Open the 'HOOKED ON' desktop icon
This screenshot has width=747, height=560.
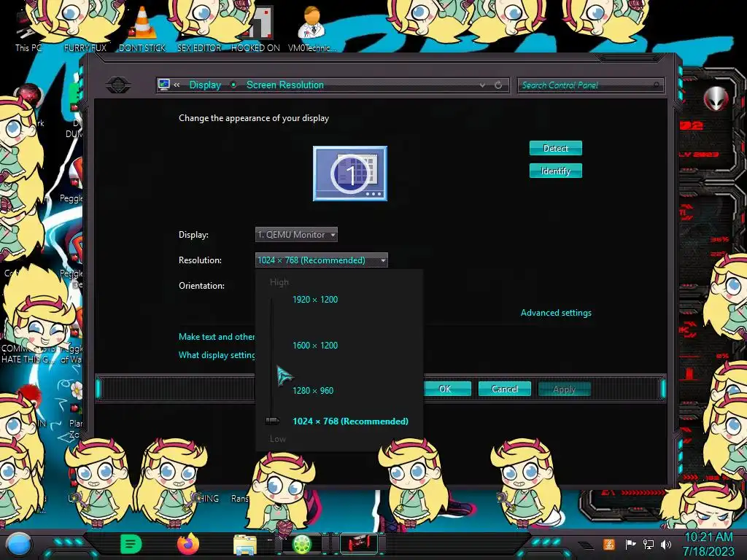255,28
